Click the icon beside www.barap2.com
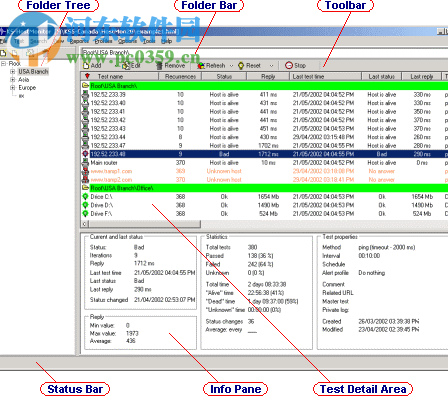 pos(85,179)
